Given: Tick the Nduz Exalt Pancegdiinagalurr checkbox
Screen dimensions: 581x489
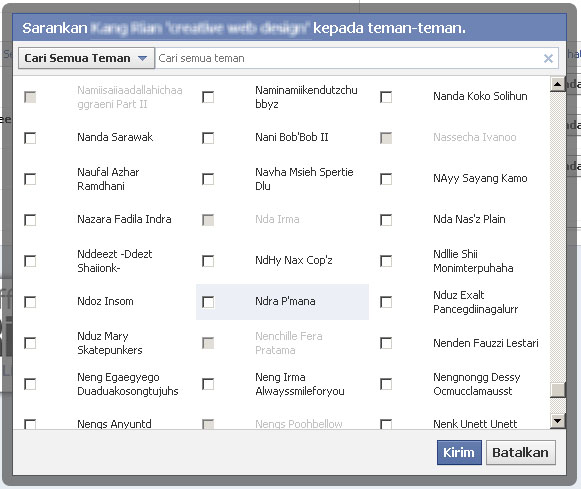Looking at the screenshot, I should (386, 302).
